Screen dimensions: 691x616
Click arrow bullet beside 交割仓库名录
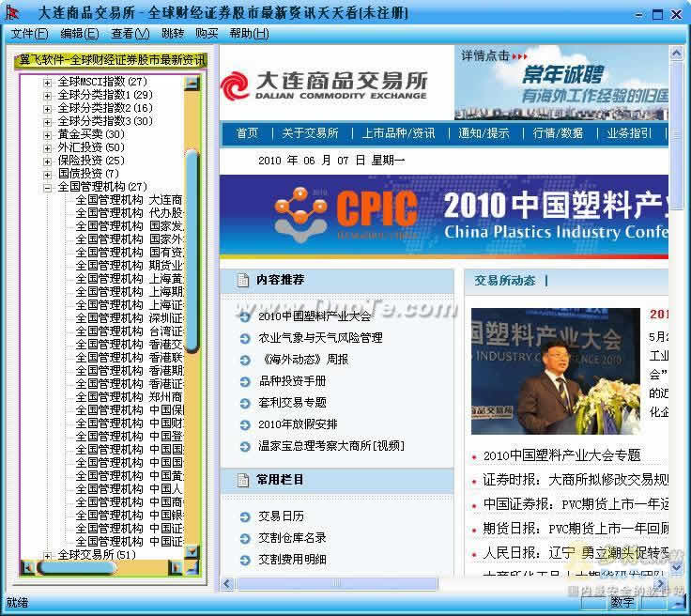point(245,538)
